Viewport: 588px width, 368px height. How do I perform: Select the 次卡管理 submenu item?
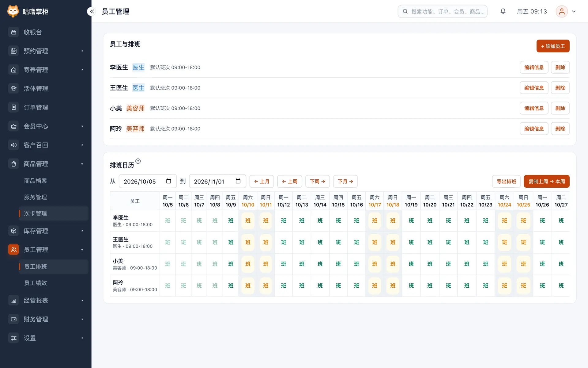click(x=53, y=213)
